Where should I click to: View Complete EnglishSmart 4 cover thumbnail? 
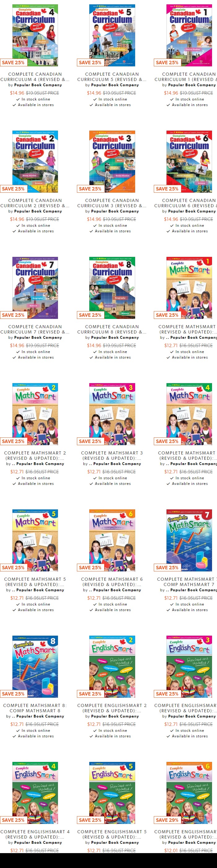point(35,793)
